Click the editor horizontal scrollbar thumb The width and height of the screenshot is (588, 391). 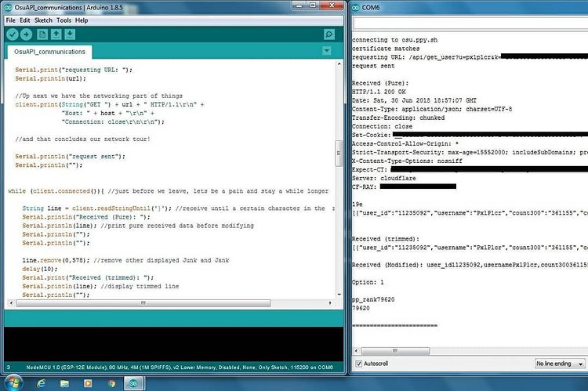pyautogui.click(x=143, y=303)
